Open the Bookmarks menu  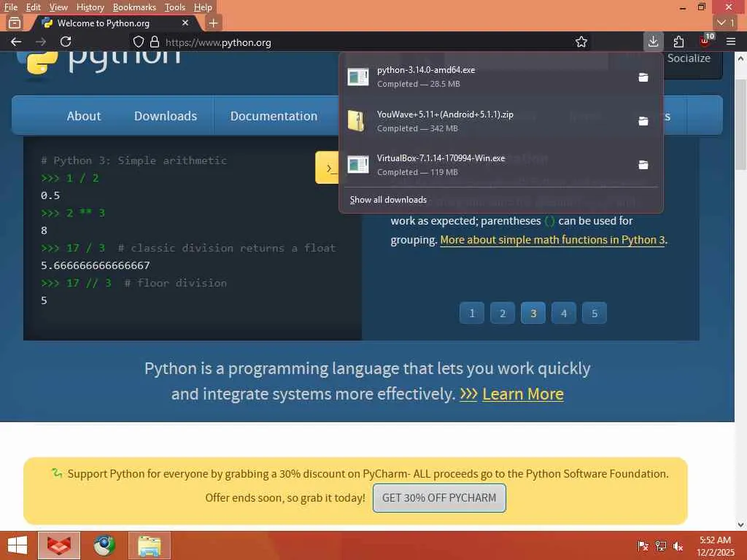tap(134, 7)
